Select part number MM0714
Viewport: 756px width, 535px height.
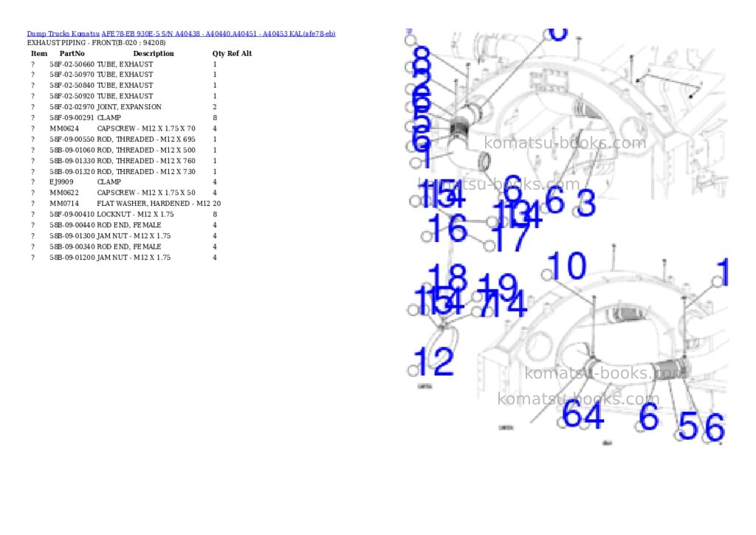64,204
